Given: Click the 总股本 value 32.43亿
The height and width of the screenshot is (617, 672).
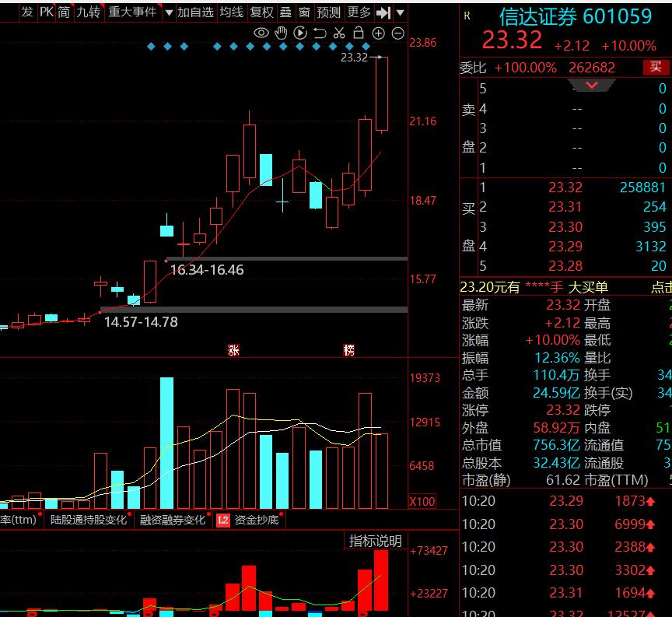Looking at the screenshot, I should (556, 463).
